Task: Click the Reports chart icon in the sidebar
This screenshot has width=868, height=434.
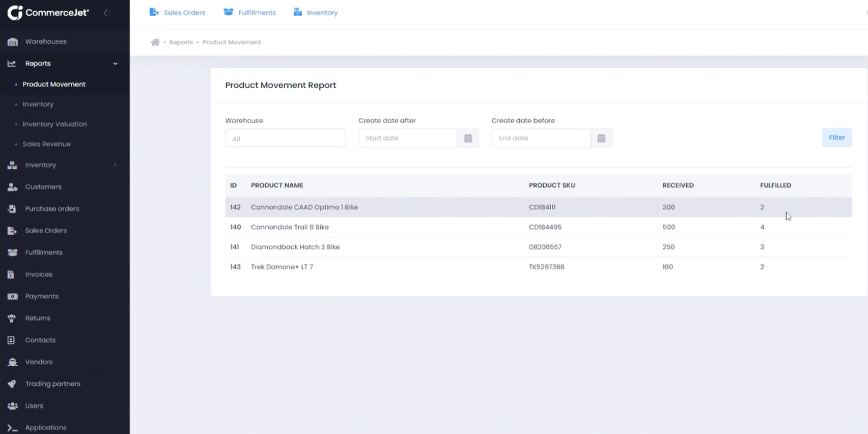Action: (12, 64)
